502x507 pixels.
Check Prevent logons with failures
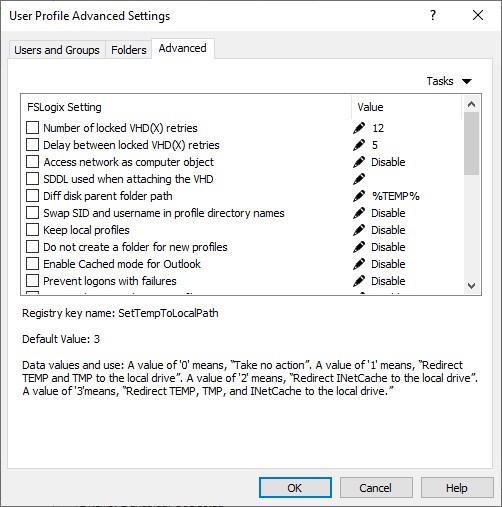click(x=32, y=281)
